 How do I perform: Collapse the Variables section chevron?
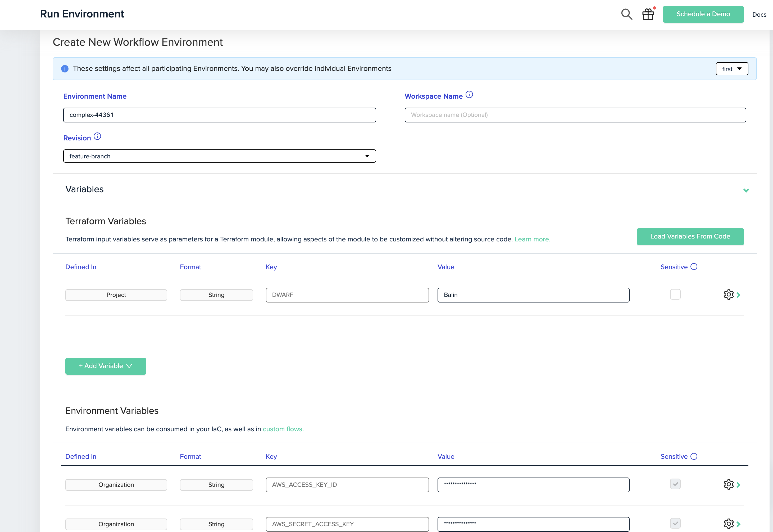746,190
